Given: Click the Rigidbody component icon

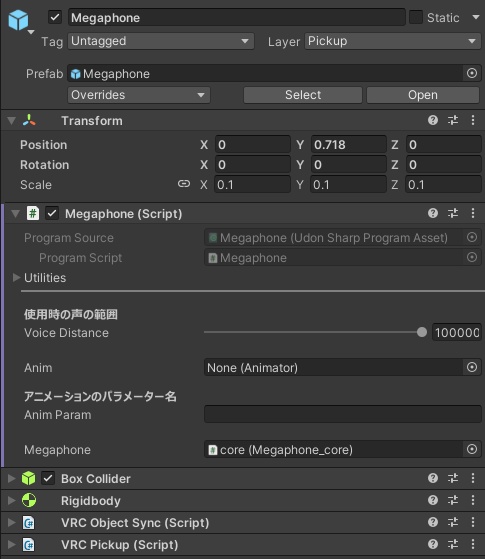Looking at the screenshot, I should [x=29, y=501].
